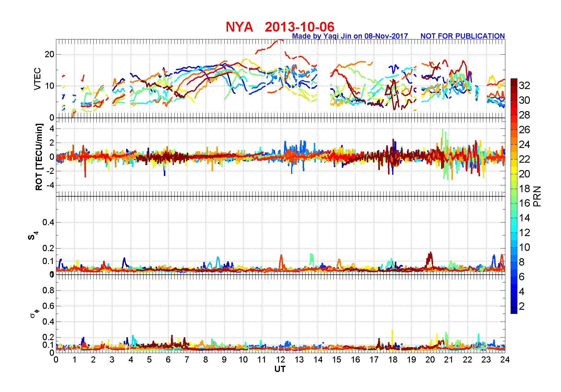Click VTEC axis tick label 20
Image resolution: width=561 pixels, height=392 pixels.
pos(50,54)
